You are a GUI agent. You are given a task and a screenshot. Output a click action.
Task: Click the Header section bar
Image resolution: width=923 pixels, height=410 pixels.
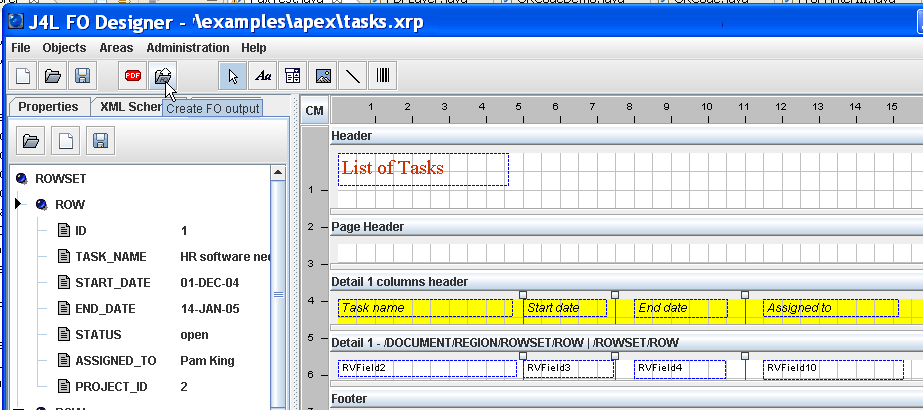point(626,136)
